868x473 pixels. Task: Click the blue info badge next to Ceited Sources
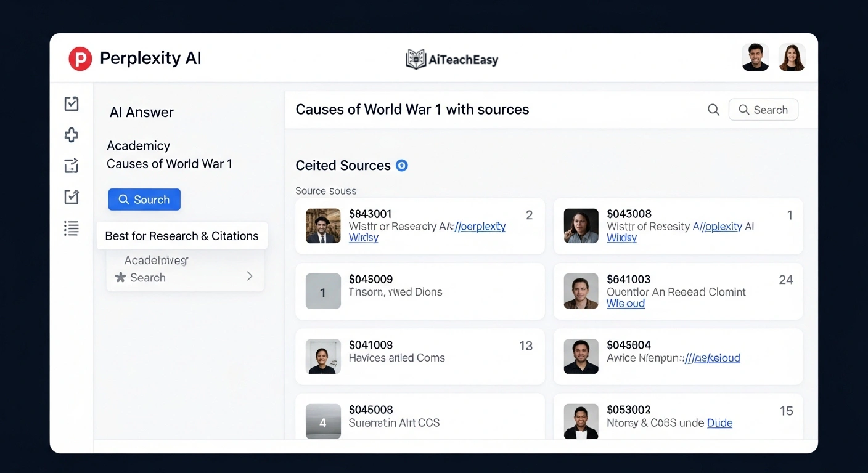pyautogui.click(x=401, y=165)
